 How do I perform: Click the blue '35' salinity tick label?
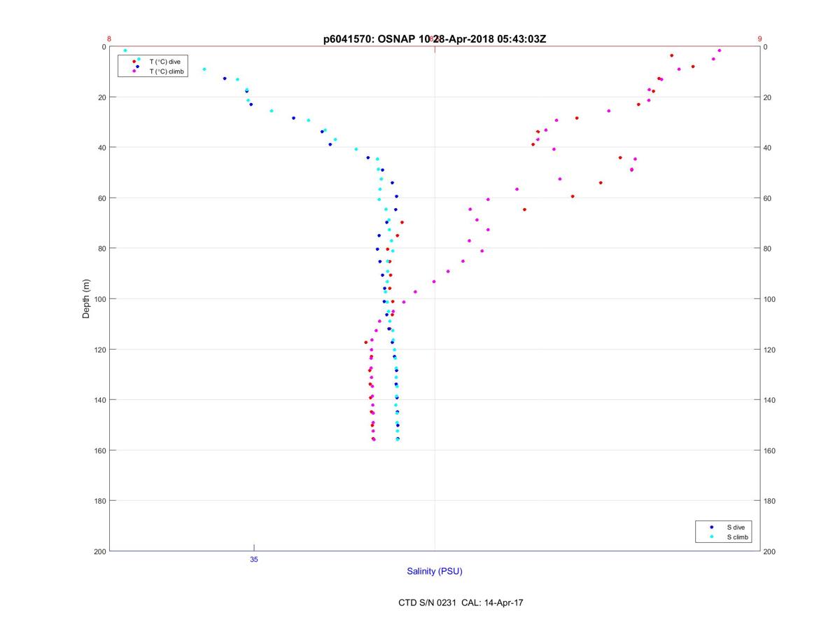254,560
